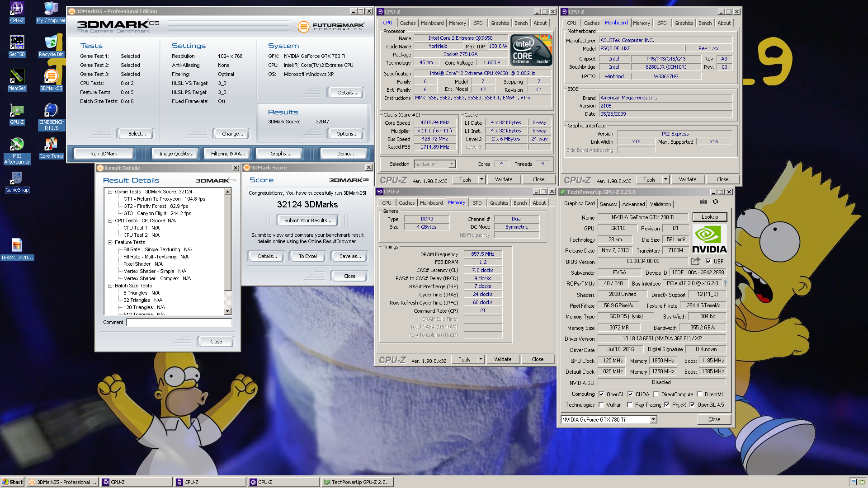Toggle the UEFI checkbox in GPU-Z
868x488 pixels.
click(x=708, y=261)
